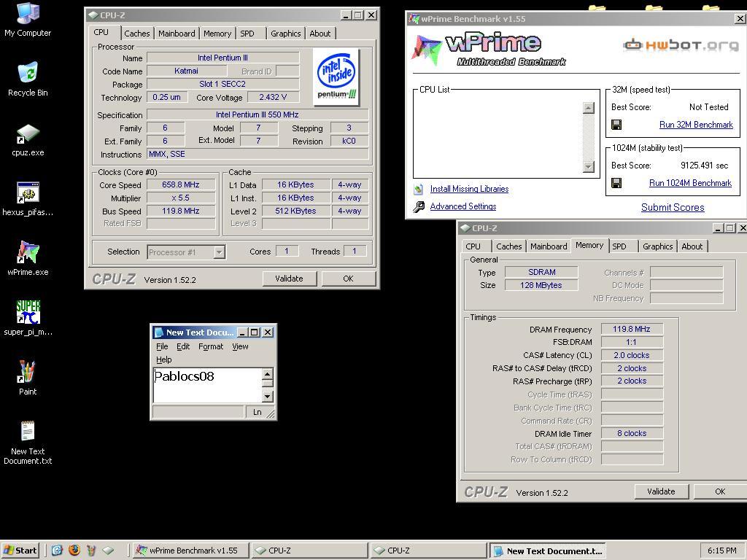747x560 pixels.
Task: Open About tab in top CPU-Z window
Action: tap(320, 34)
